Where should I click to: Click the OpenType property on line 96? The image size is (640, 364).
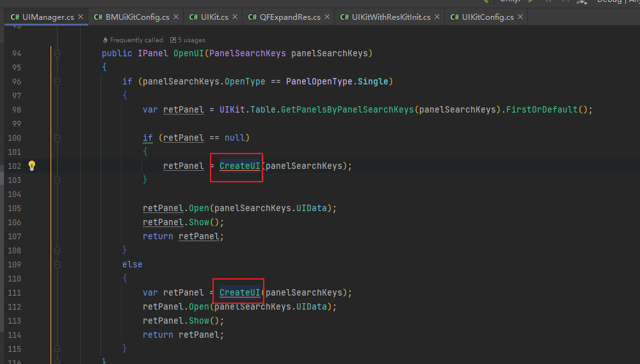(x=245, y=82)
